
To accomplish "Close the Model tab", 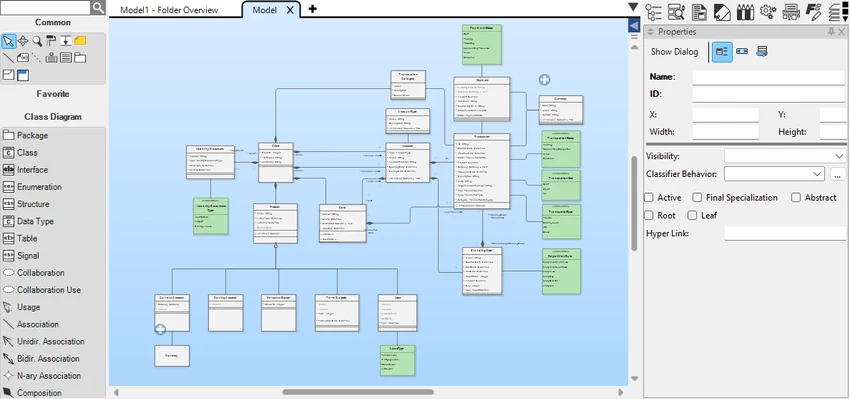I will [290, 10].
